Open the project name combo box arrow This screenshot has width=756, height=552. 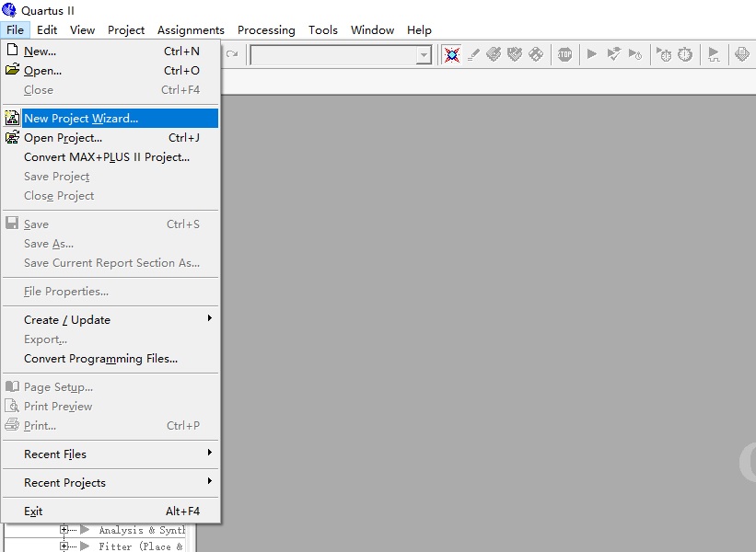424,55
